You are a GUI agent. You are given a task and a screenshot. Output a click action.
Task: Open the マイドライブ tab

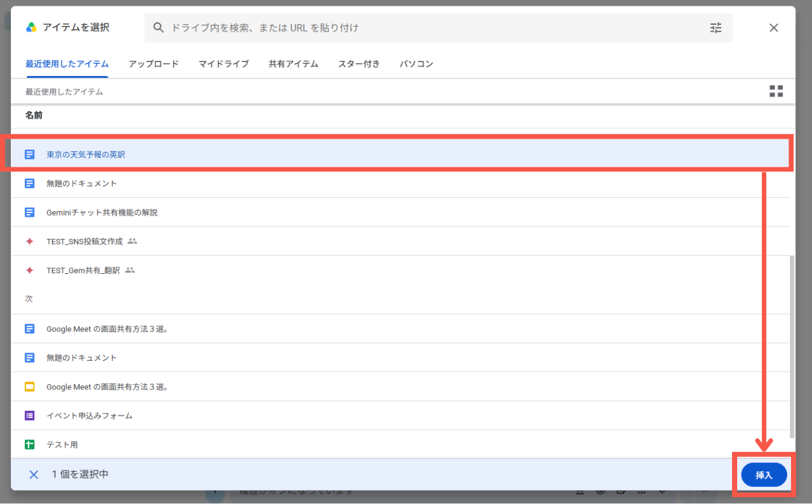223,64
